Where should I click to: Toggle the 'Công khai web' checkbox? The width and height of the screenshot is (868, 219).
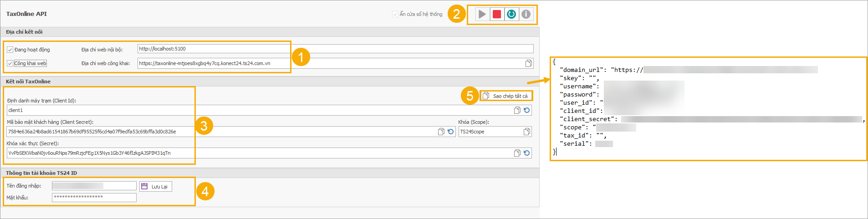tap(10, 63)
